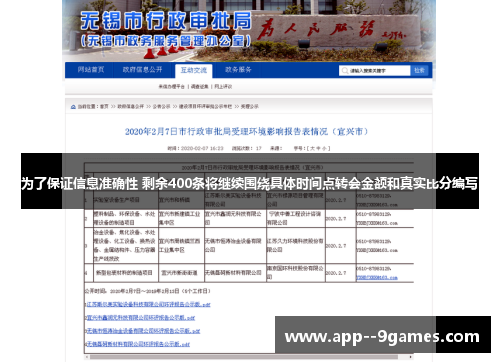This screenshot has width=500, height=362.
Task: Click the 2020.2.7 date in table row 2
Action: pyautogui.click(x=336, y=219)
